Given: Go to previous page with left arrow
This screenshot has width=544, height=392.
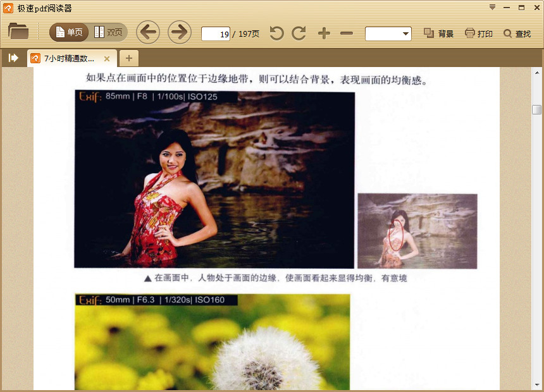Looking at the screenshot, I should [x=148, y=32].
